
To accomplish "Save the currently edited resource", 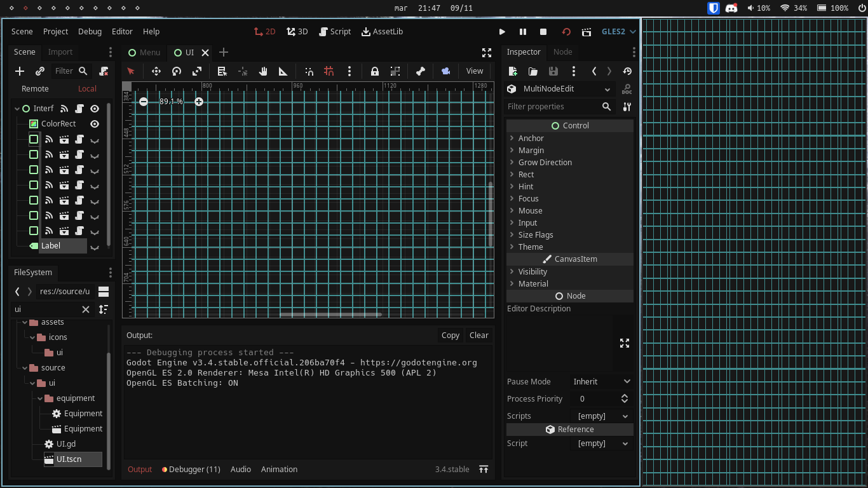I will (x=553, y=71).
